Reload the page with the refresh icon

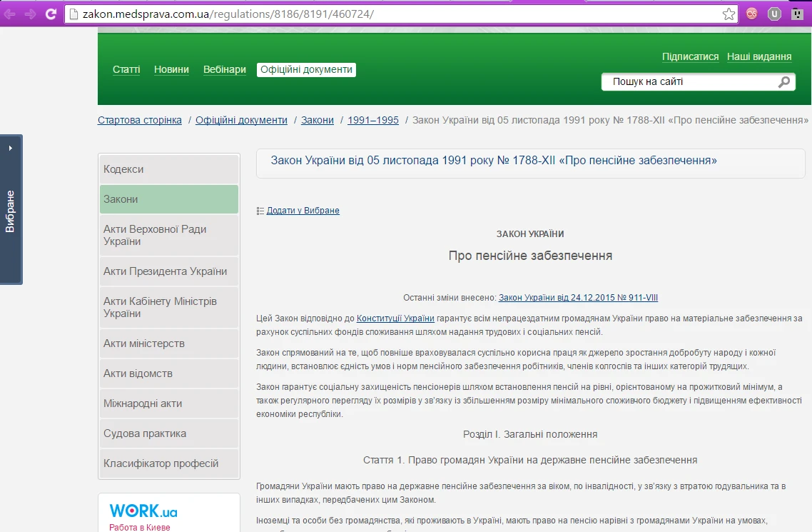(51, 14)
